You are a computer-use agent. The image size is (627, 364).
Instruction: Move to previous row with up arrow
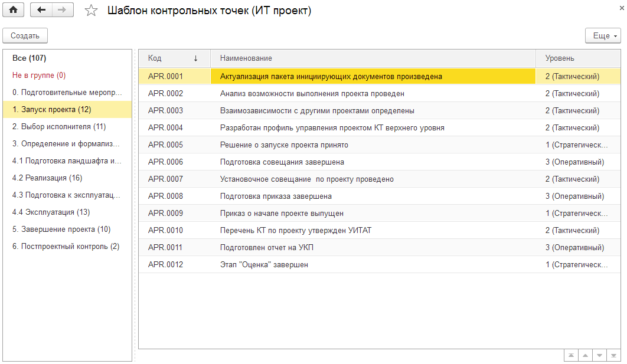585,356
